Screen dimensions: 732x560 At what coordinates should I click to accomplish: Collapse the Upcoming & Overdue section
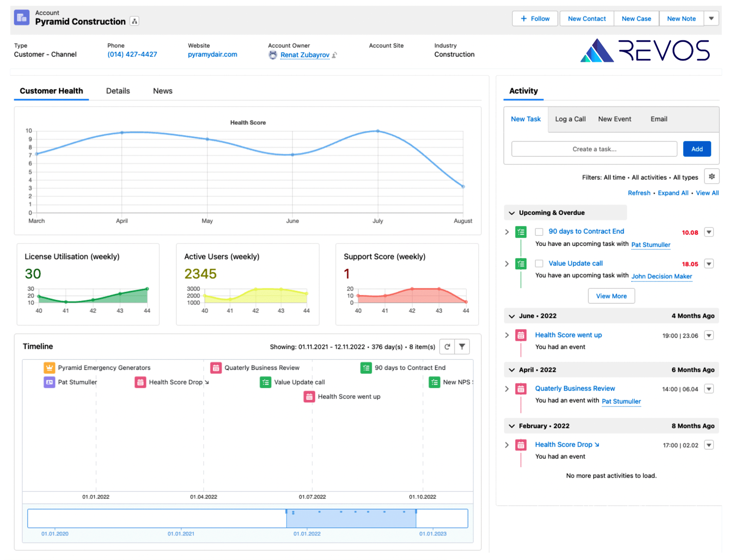point(512,213)
